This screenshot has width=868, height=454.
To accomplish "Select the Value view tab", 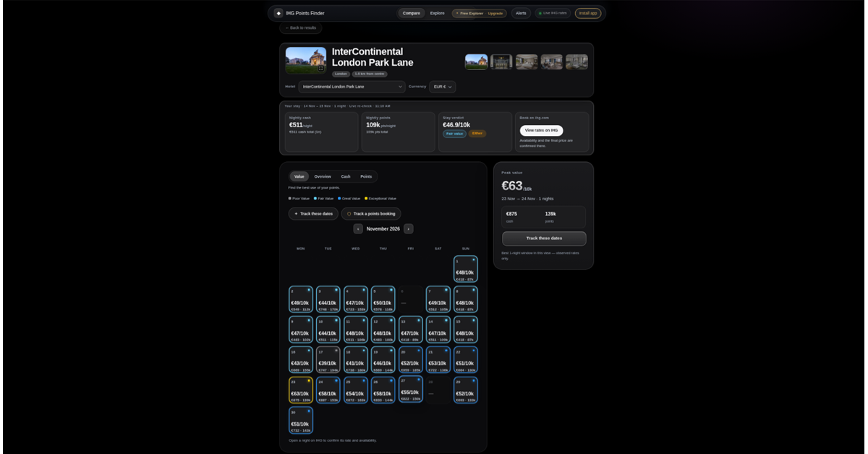I will pyautogui.click(x=299, y=176).
